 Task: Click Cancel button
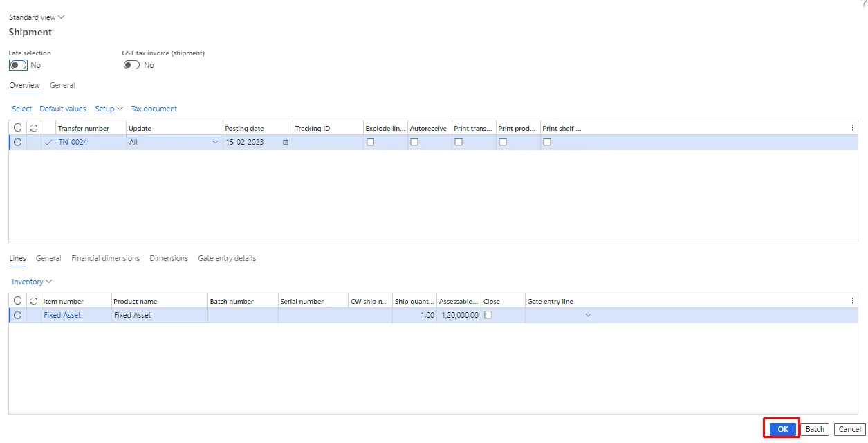coord(849,429)
